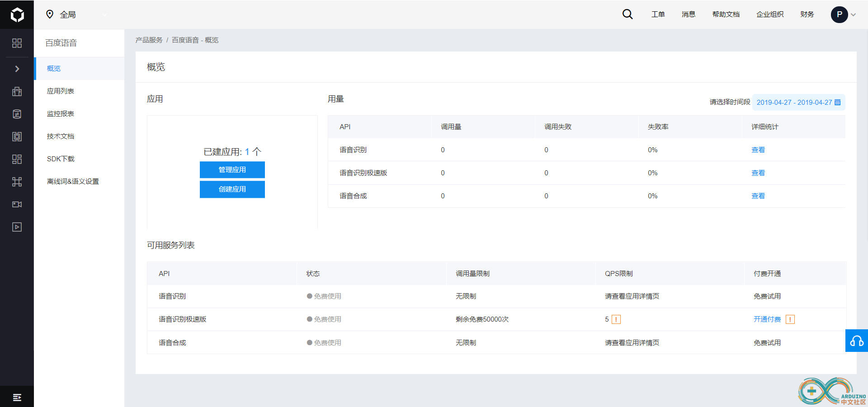The image size is (868, 407).
Task: Click 查看 for 语音识别极速版 usage
Action: point(758,173)
